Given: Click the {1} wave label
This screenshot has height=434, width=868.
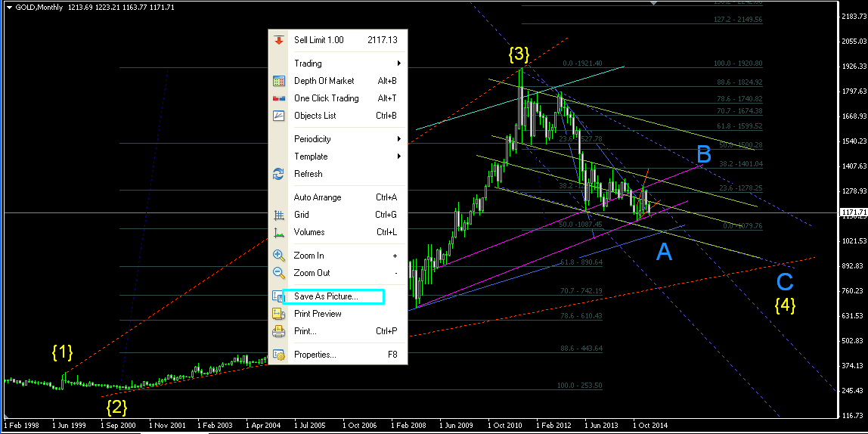Looking at the screenshot, I should (62, 351).
